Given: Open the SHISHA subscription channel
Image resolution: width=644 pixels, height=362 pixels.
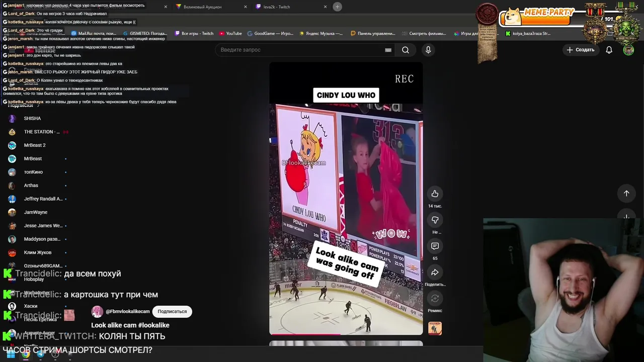Looking at the screenshot, I should (x=32, y=118).
